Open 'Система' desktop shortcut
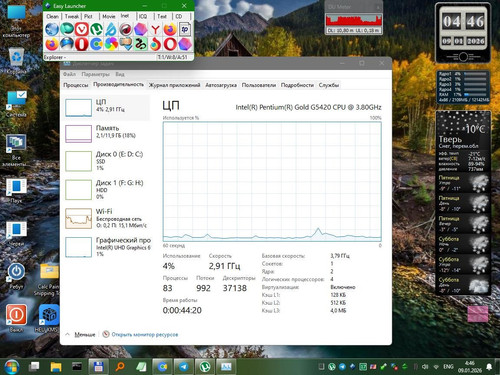500x375 pixels. pyautogui.click(x=16, y=103)
